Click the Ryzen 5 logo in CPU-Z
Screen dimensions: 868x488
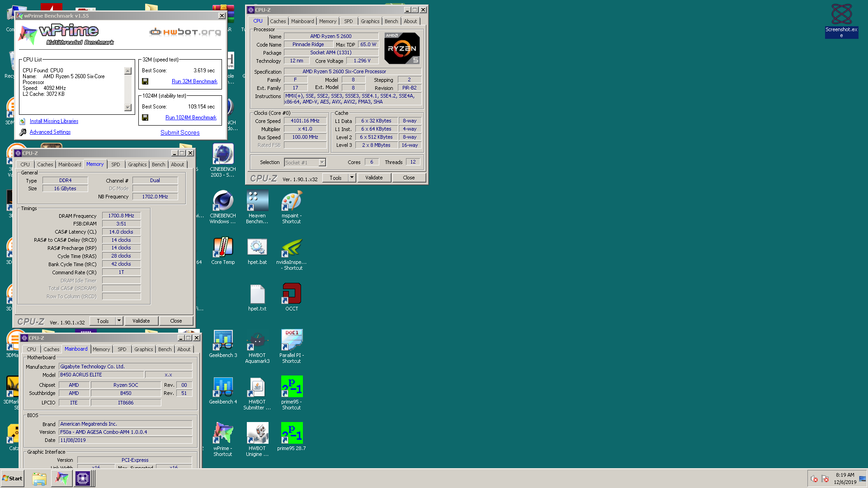[x=402, y=48]
